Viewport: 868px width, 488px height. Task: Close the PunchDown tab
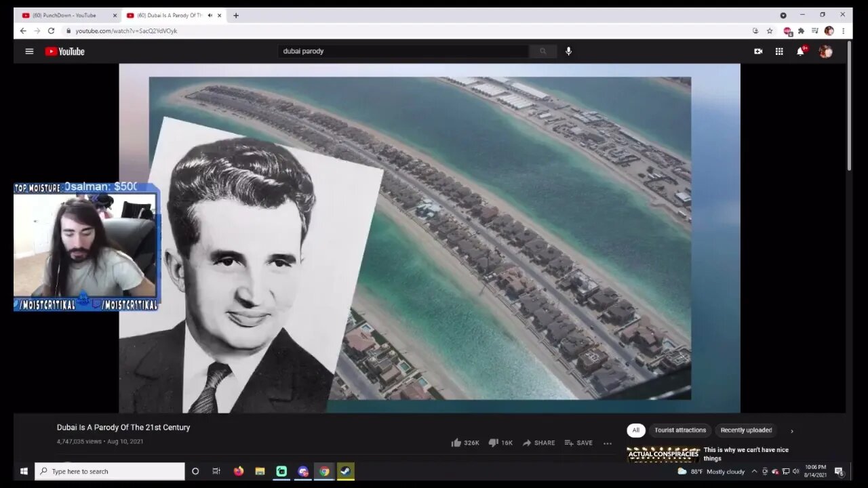click(115, 15)
